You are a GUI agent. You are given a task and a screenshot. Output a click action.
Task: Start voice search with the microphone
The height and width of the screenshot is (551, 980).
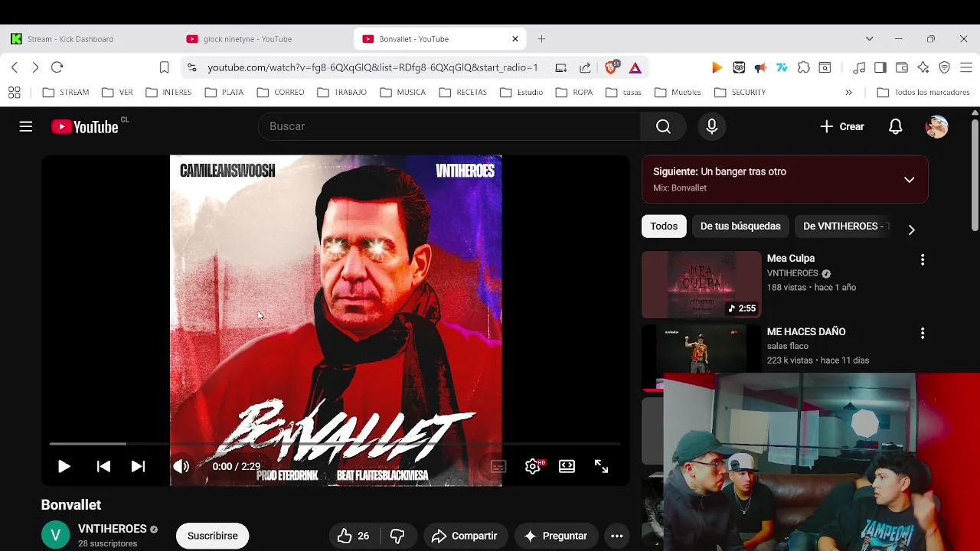pyautogui.click(x=712, y=126)
